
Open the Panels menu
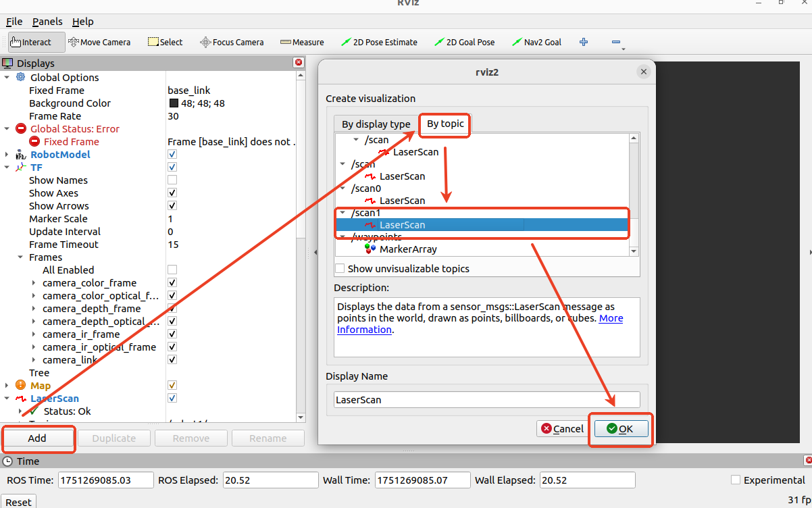pos(47,22)
